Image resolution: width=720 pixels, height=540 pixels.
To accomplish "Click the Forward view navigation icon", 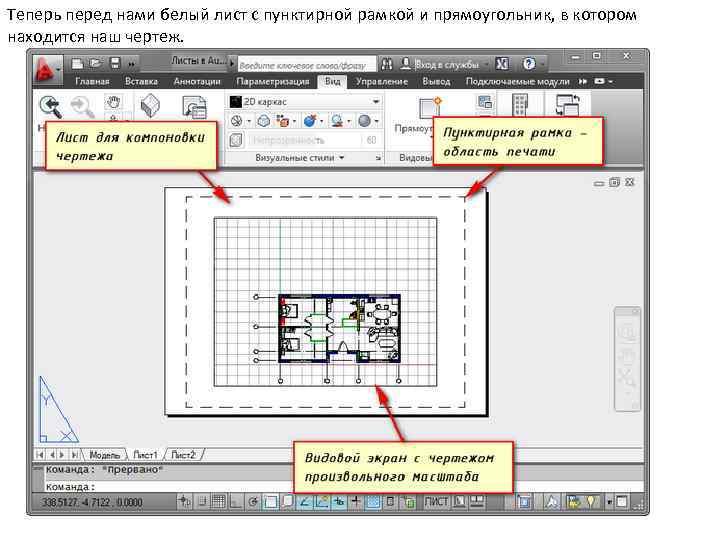I will pyautogui.click(x=83, y=107).
